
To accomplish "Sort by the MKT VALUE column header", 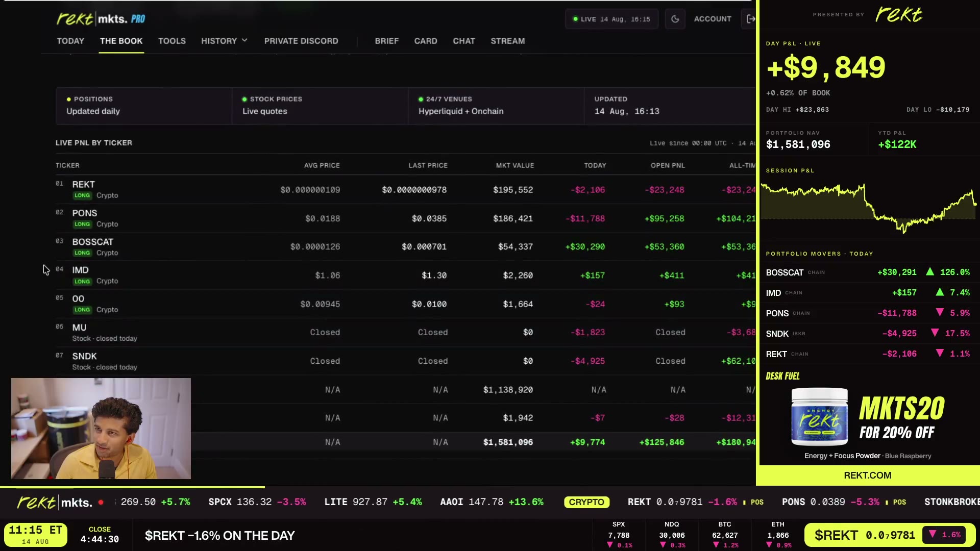I will pyautogui.click(x=514, y=165).
